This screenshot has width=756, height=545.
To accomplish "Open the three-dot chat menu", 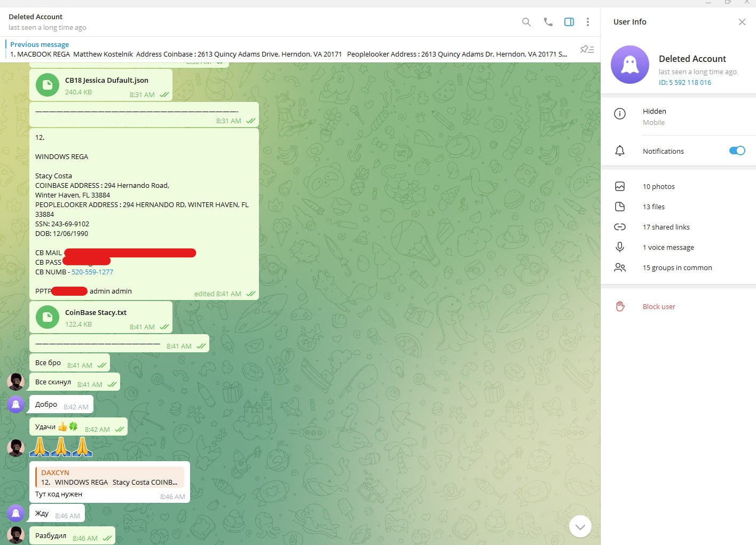I will [x=588, y=22].
